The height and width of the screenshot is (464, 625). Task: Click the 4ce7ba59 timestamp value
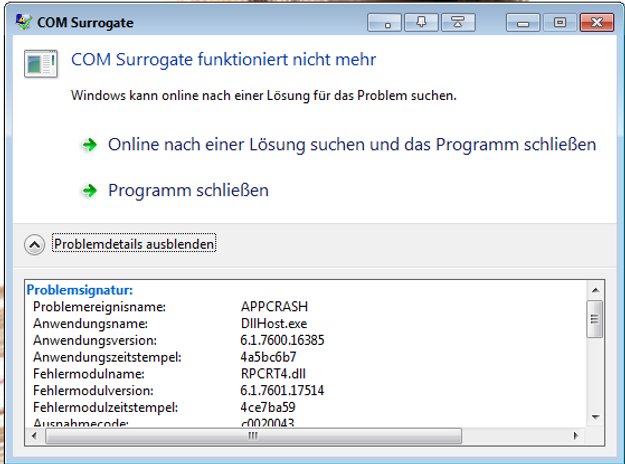268,407
